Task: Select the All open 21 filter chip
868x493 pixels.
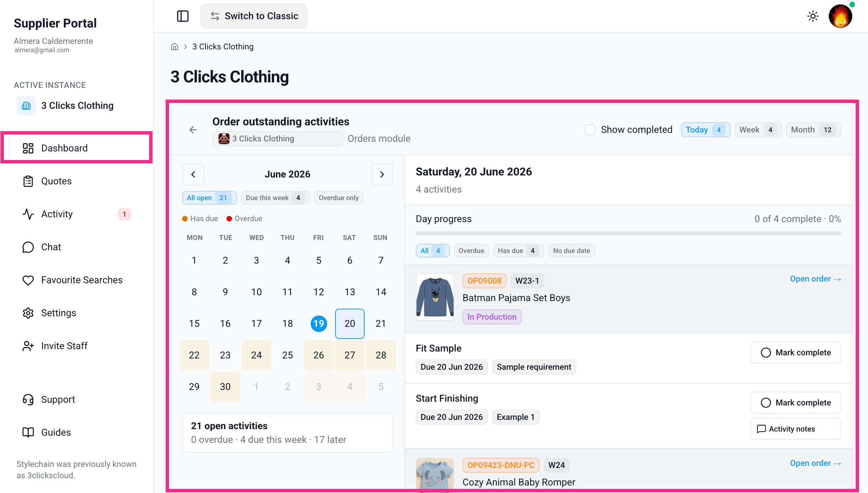Action: [209, 198]
